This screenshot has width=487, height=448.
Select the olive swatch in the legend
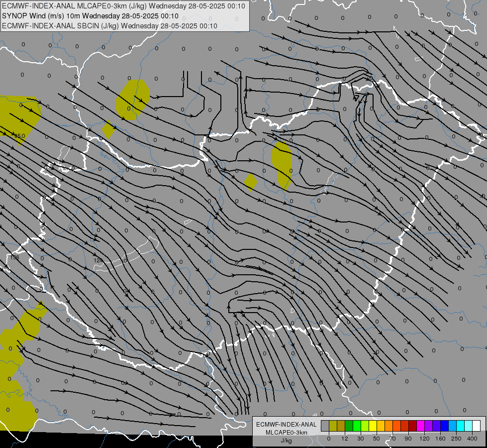pyautogui.click(x=333, y=426)
